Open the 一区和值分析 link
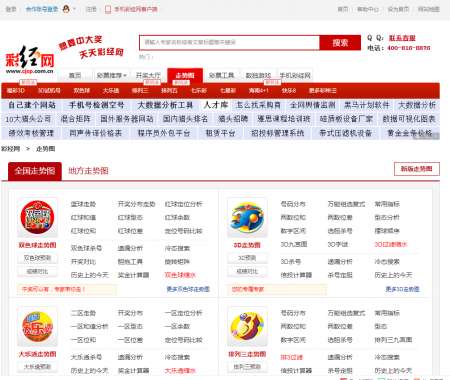 tap(90, 326)
